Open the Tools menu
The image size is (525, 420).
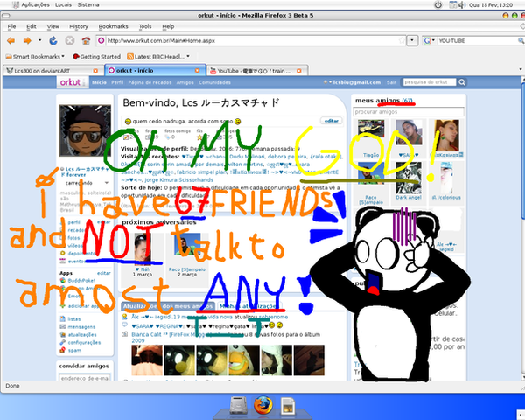(145, 26)
